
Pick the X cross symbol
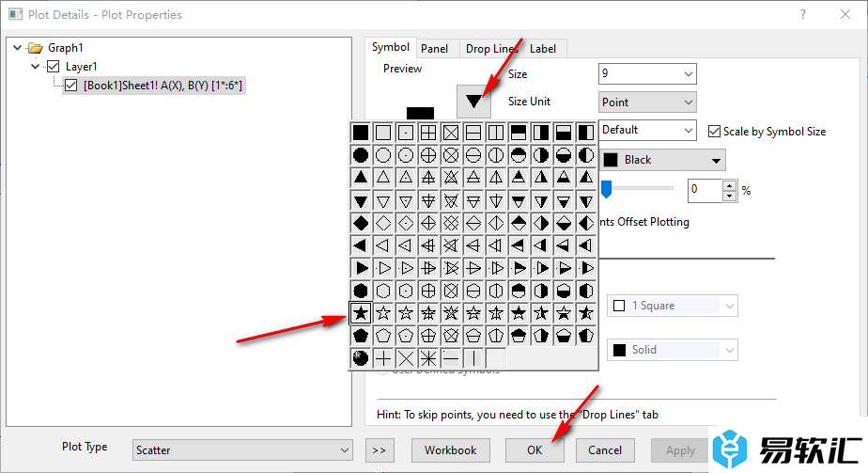(x=406, y=357)
